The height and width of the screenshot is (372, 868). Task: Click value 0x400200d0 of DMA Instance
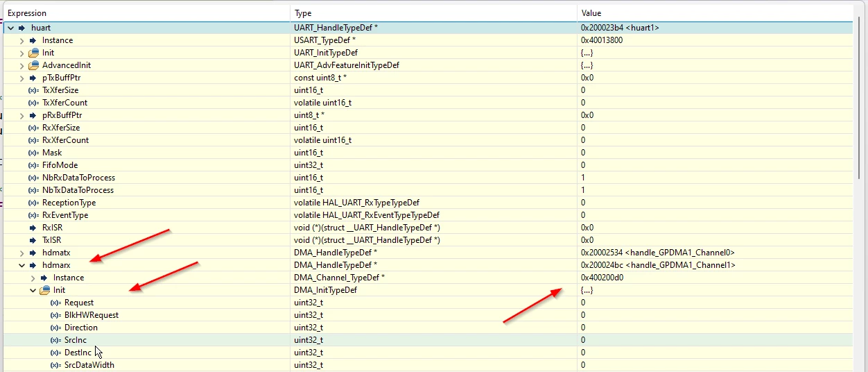click(601, 278)
